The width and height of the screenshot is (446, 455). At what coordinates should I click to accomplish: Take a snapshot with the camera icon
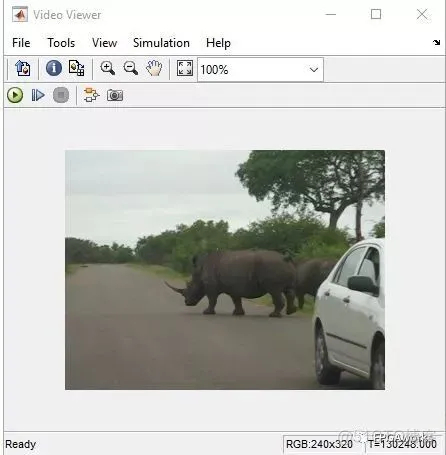coord(115,95)
